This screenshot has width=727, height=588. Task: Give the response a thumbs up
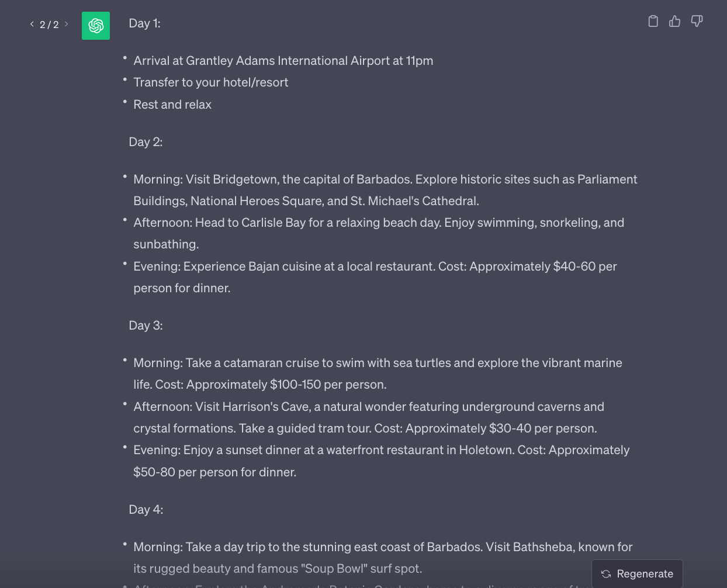click(675, 21)
